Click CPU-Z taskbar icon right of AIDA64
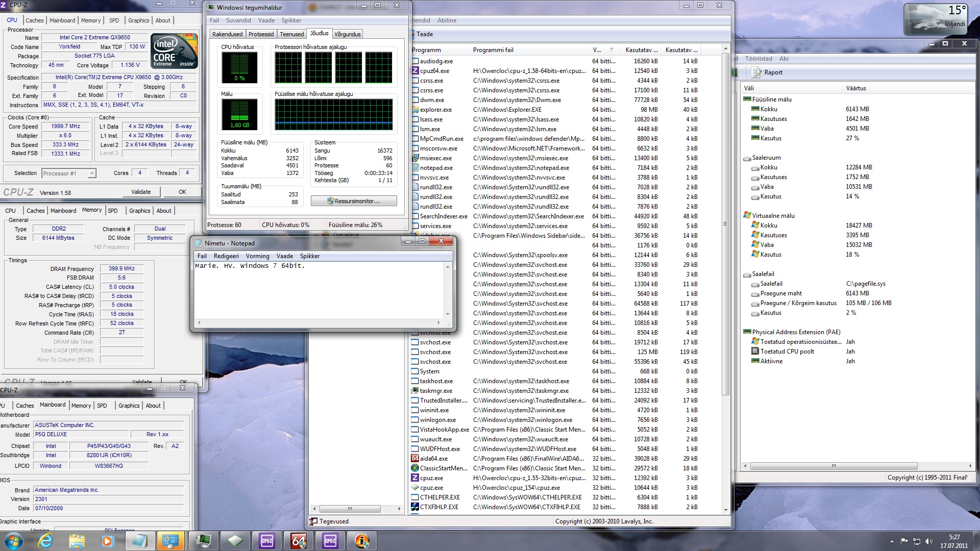Viewport: 980px width, 551px height. pyautogui.click(x=330, y=541)
